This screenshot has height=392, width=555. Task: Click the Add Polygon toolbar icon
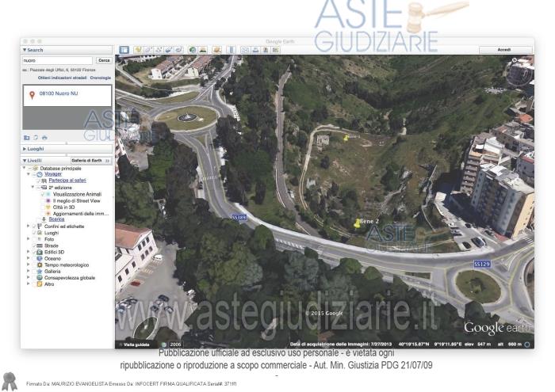pyautogui.click(x=148, y=50)
